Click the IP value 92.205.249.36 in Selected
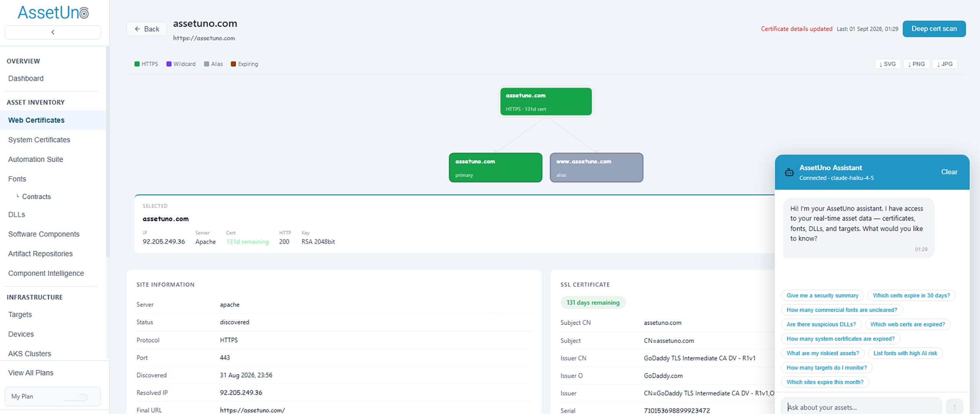This screenshot has width=980, height=414. (164, 242)
